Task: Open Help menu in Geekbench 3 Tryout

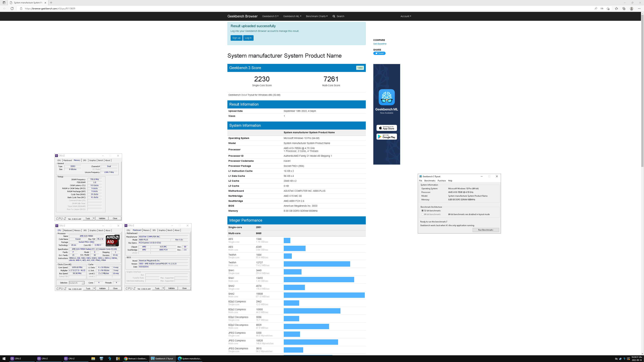Action: click(450, 181)
